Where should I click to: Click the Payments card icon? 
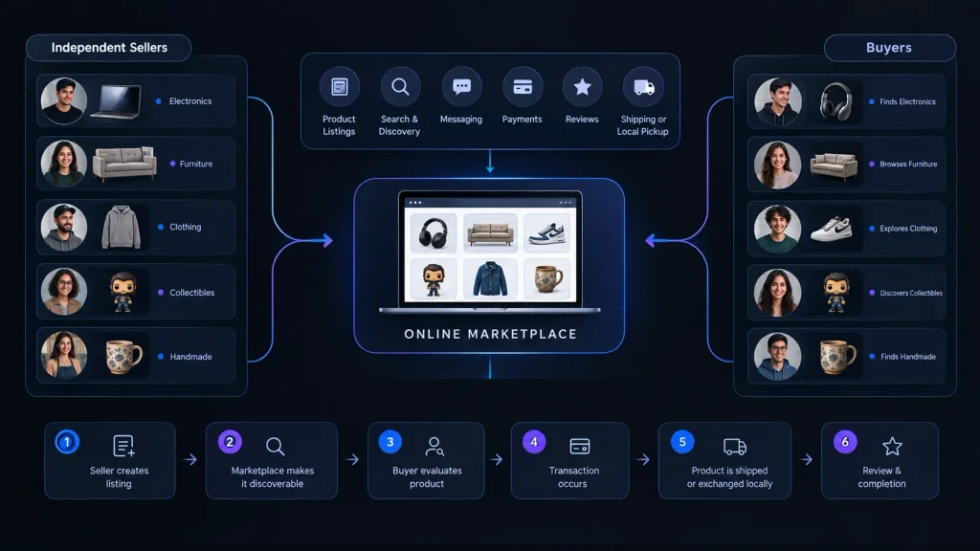coord(523,87)
